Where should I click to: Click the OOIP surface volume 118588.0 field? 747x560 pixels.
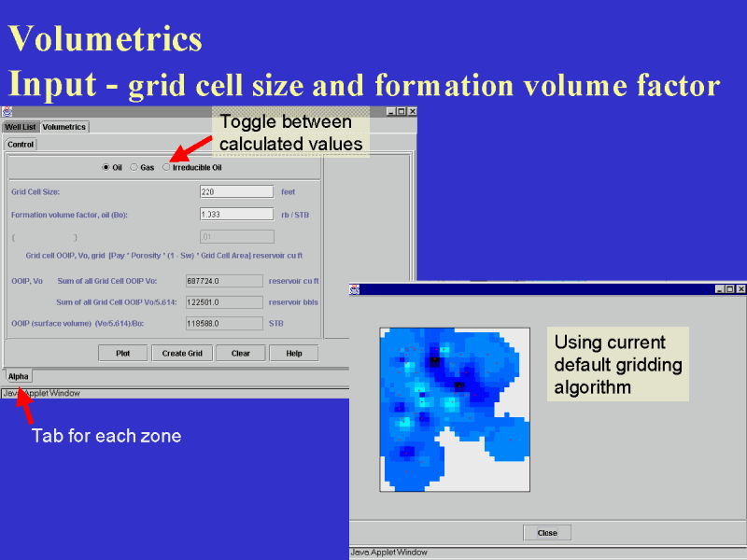[224, 323]
